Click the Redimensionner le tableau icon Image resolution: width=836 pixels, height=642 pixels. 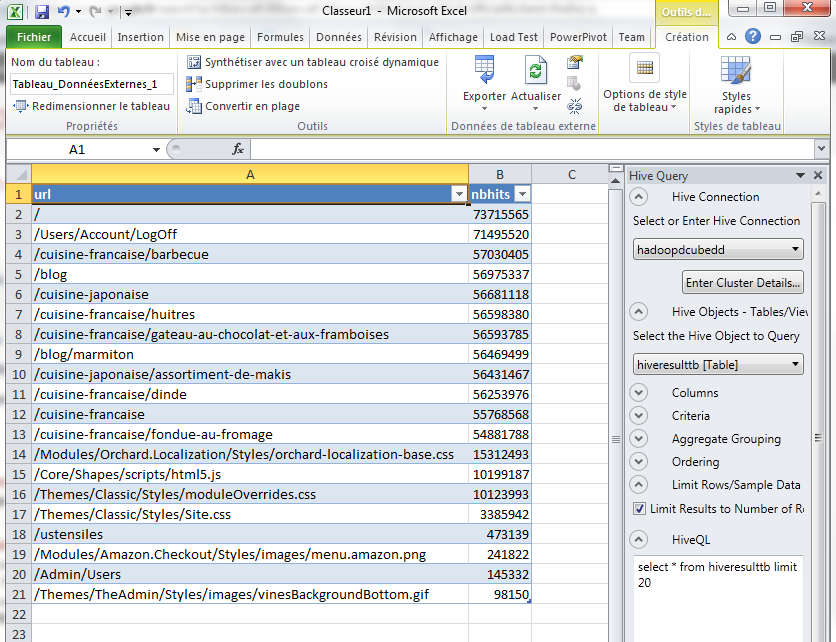coord(20,106)
